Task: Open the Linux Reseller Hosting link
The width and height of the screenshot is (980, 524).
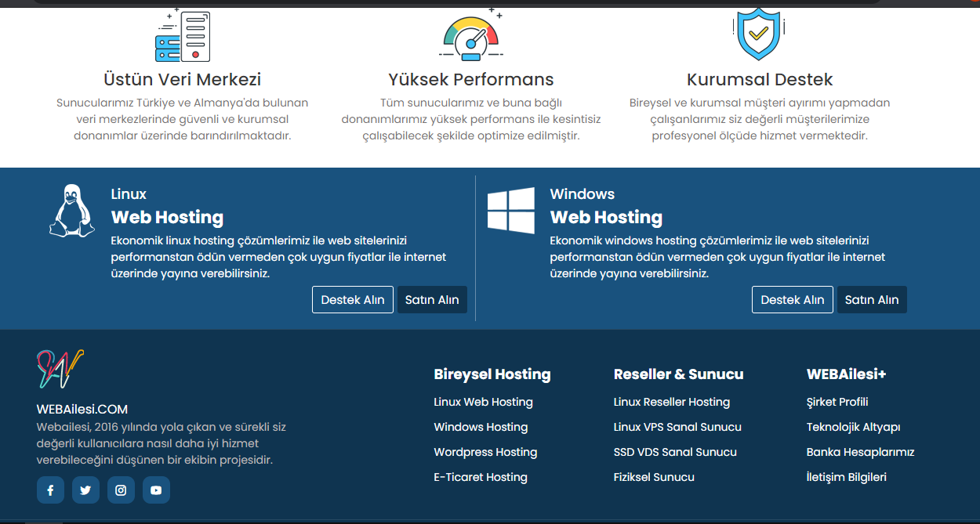Action: [x=672, y=402]
